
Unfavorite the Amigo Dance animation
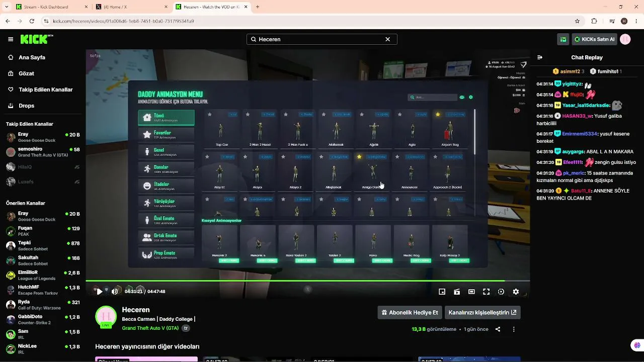click(x=359, y=157)
